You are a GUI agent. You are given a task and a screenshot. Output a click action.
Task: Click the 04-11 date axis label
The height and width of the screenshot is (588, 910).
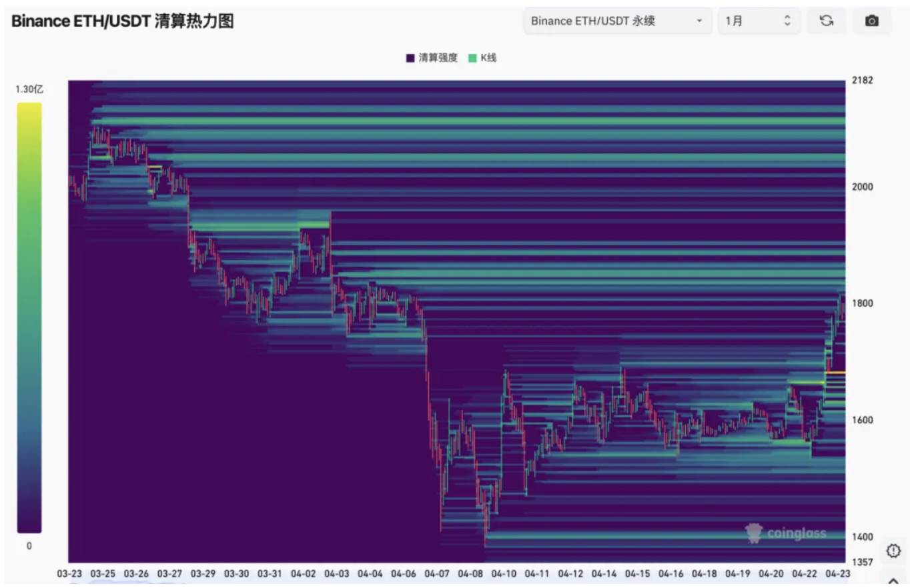[x=537, y=574]
